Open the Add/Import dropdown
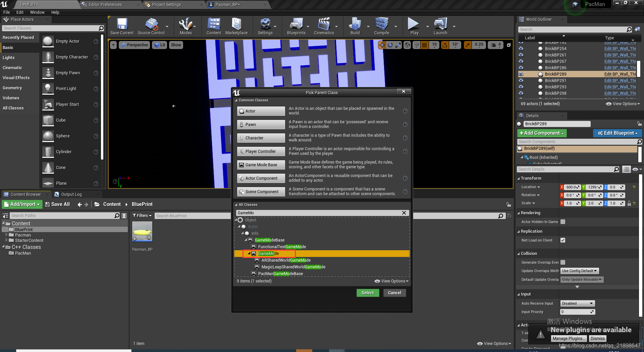644x352 pixels. coord(22,204)
